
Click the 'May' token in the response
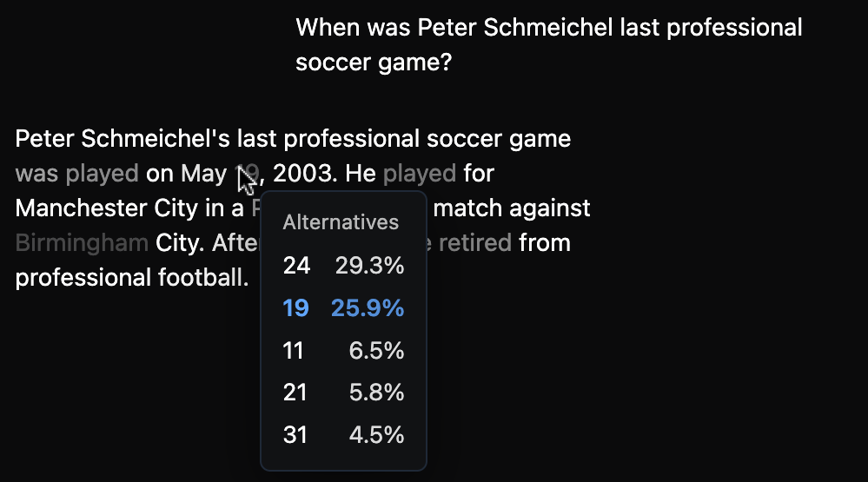(x=203, y=175)
